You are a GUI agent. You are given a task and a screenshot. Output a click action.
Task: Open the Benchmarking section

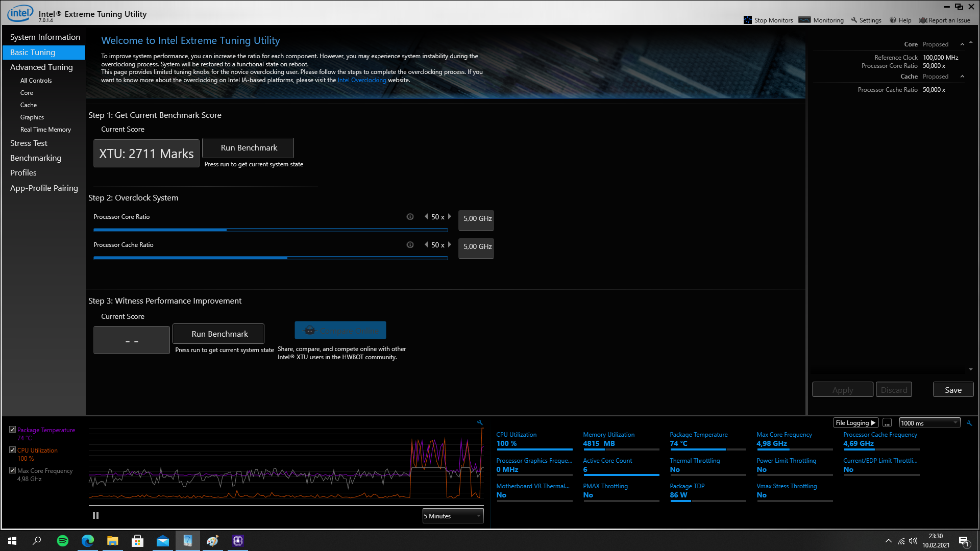(36, 158)
